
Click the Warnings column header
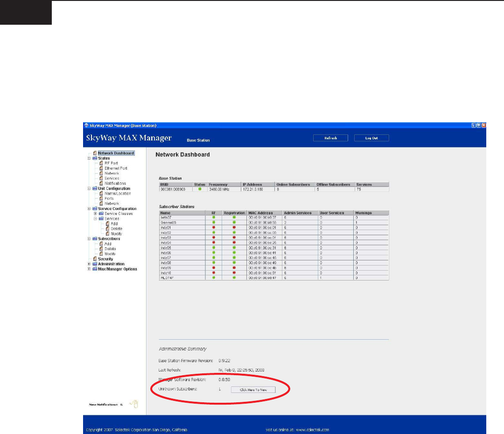[x=371, y=213]
